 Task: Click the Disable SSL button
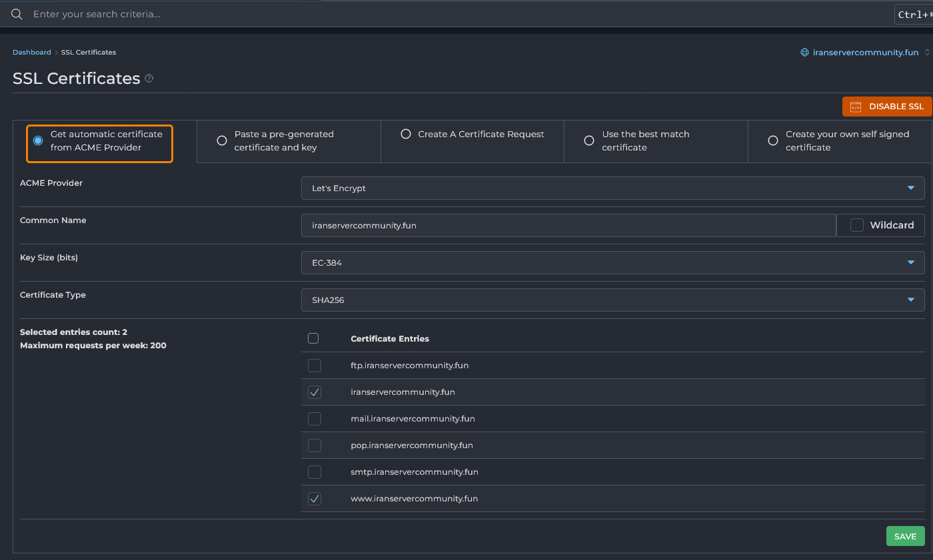(x=887, y=107)
